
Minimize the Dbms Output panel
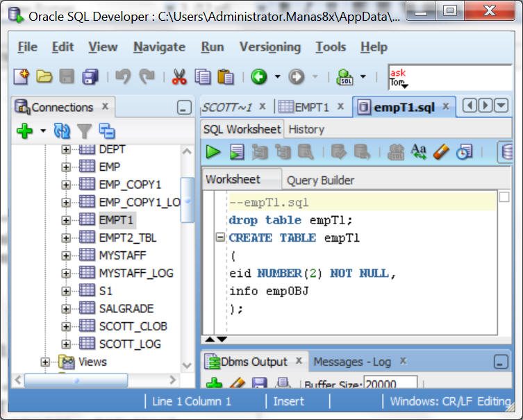[x=501, y=362]
